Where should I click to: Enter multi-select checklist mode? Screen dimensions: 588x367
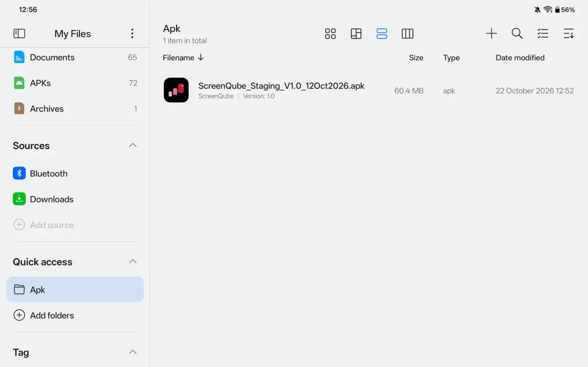(542, 33)
